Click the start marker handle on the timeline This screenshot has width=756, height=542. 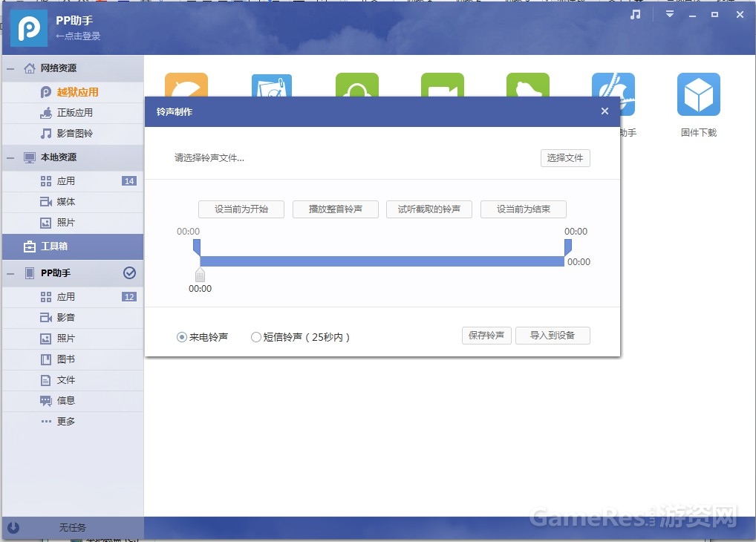point(197,247)
